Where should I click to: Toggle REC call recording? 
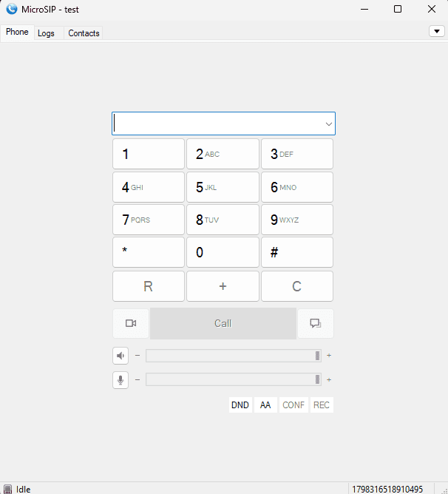(x=322, y=405)
